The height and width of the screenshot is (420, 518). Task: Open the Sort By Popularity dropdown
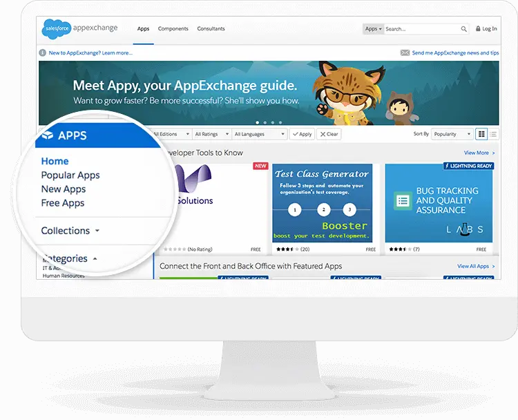[452, 134]
